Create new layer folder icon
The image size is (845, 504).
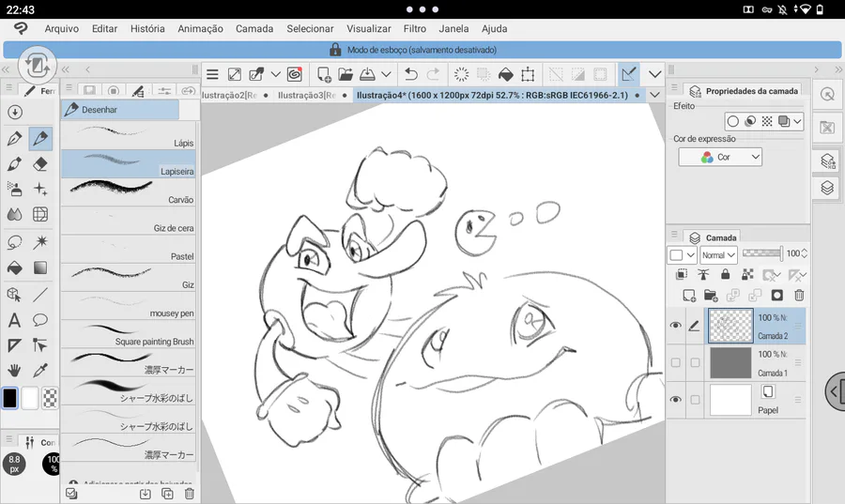point(711,295)
